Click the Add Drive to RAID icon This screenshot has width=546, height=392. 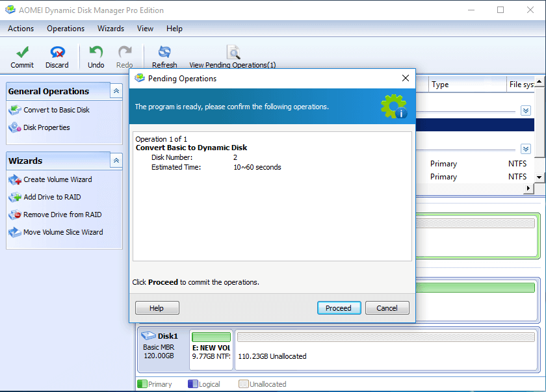coord(15,197)
